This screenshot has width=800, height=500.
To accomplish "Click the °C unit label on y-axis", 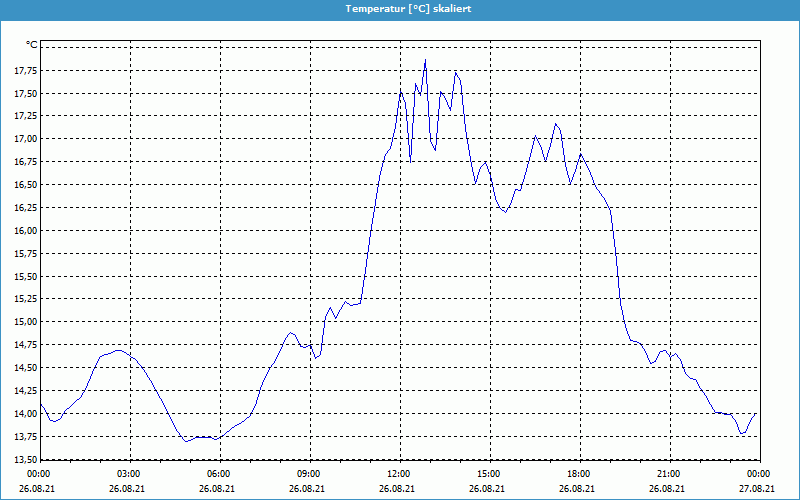I will point(31,45).
